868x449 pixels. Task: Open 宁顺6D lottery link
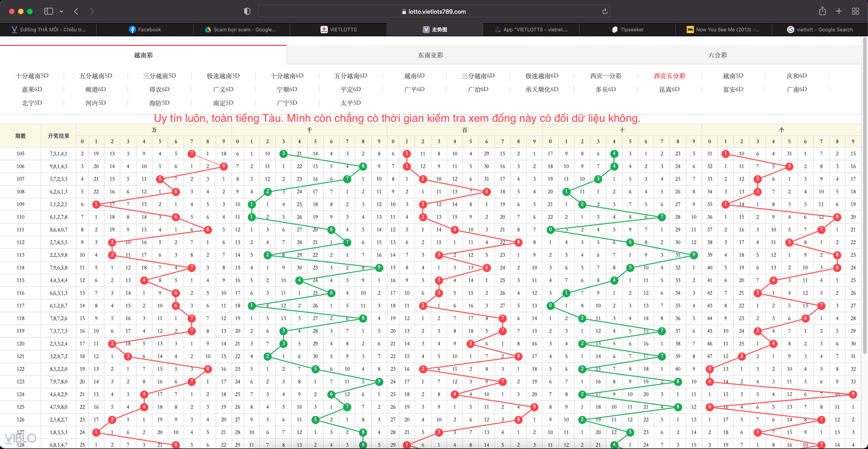287,89
